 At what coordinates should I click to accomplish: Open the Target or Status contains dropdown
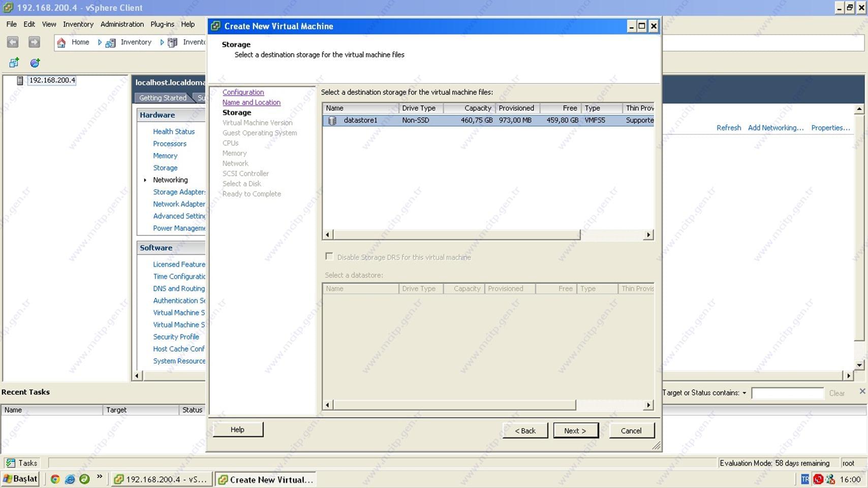tap(745, 393)
